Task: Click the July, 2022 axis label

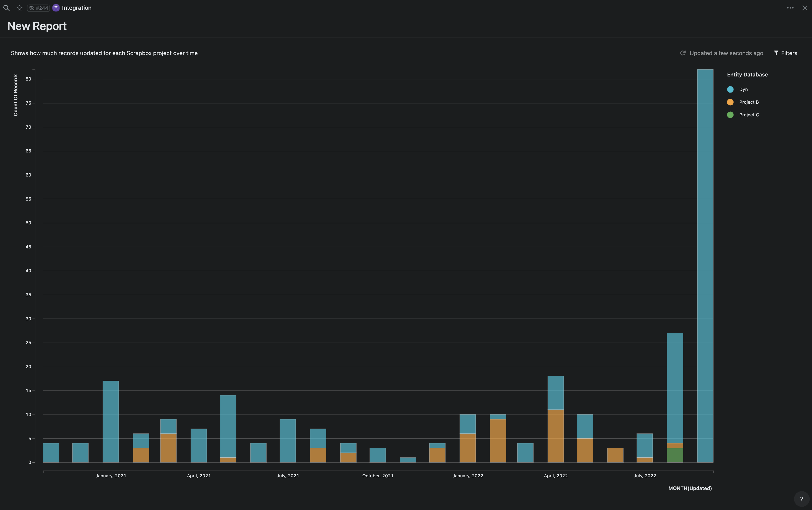Action: tap(645, 476)
